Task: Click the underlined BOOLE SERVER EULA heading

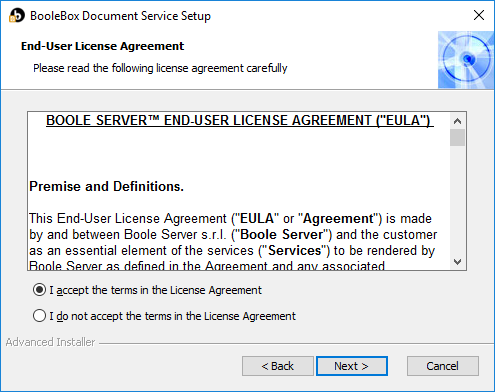Action: pos(240,120)
